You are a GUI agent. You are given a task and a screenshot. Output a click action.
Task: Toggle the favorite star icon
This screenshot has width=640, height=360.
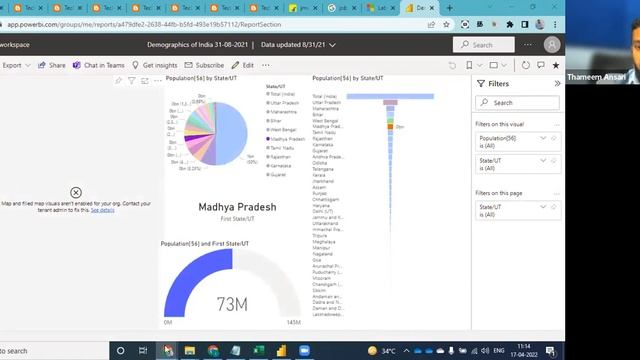(556, 65)
